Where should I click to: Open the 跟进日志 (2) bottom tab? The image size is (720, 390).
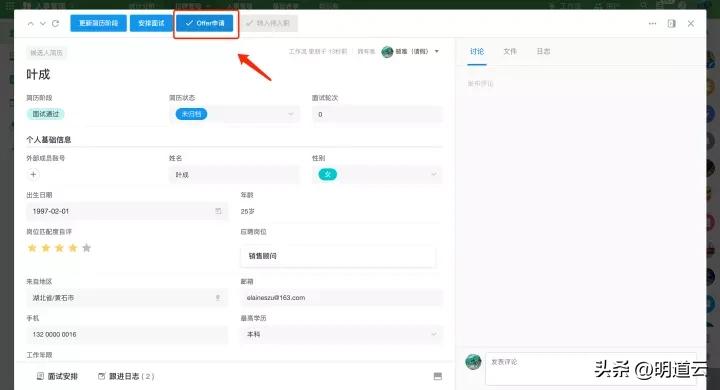tap(126, 376)
